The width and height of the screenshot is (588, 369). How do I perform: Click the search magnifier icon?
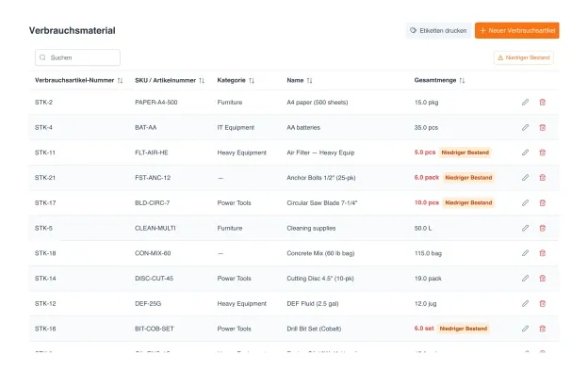point(42,57)
